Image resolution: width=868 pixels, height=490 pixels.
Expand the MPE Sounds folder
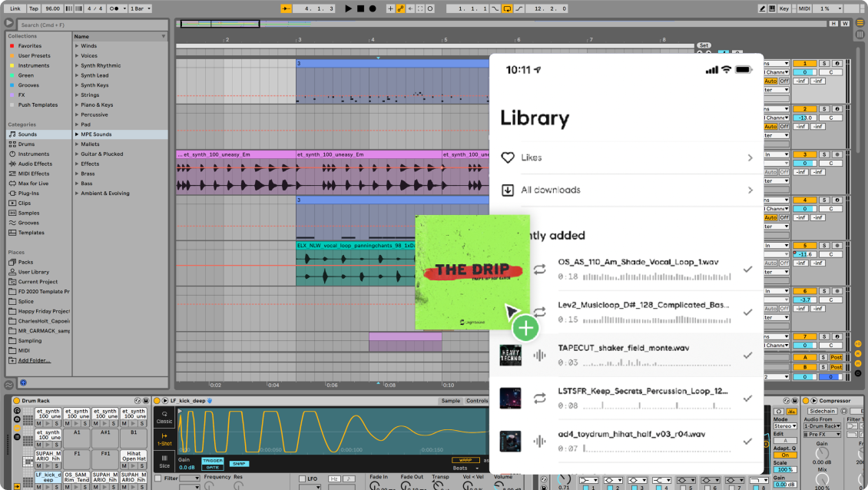point(77,134)
